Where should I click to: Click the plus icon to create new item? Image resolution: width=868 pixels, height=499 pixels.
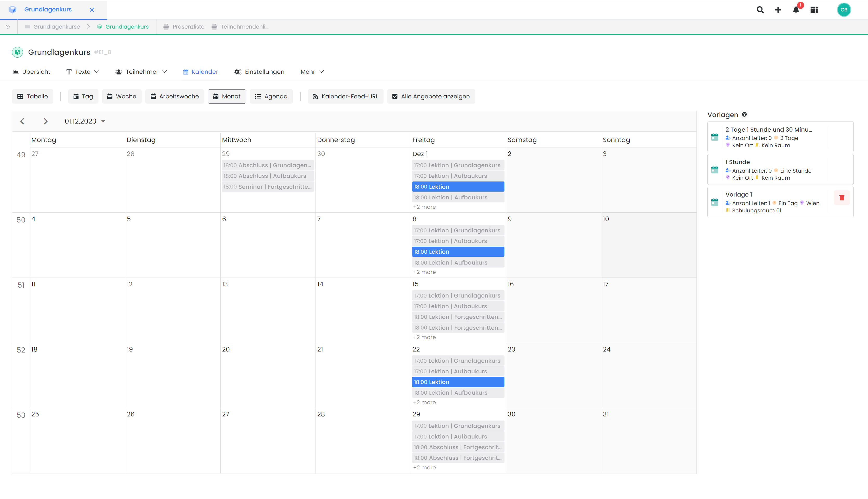(x=778, y=10)
